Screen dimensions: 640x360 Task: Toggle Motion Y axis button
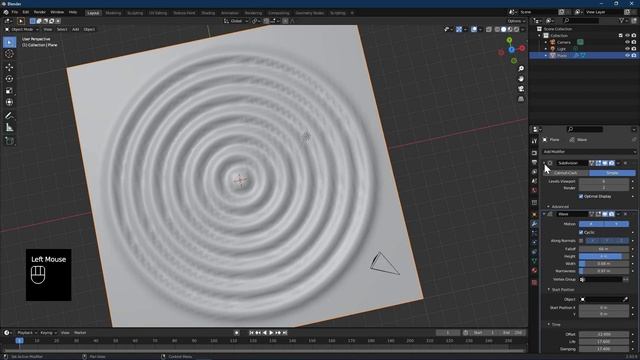(x=616, y=224)
